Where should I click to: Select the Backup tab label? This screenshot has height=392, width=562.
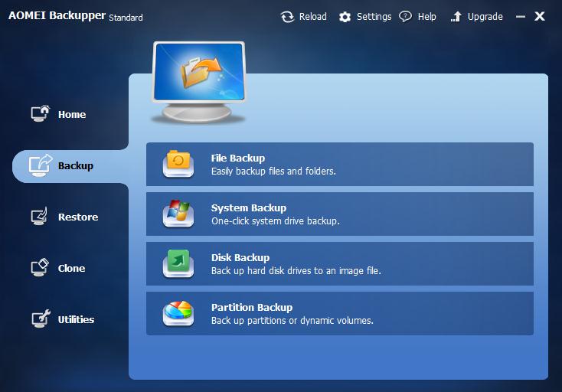pos(76,166)
